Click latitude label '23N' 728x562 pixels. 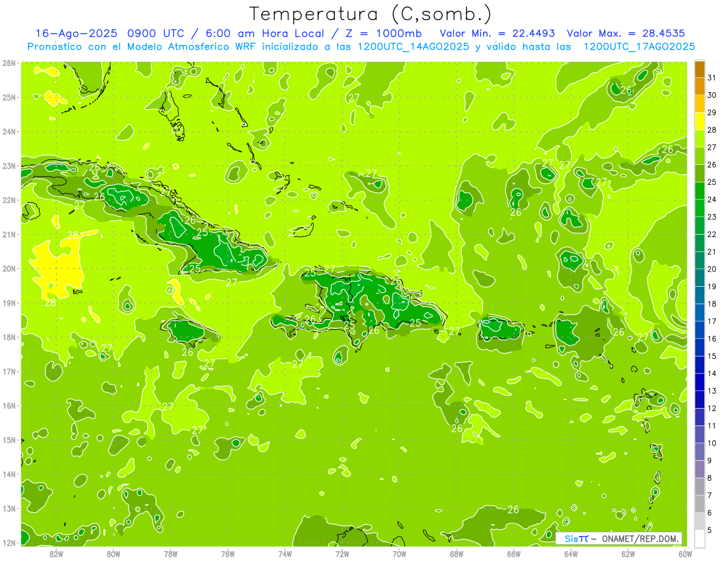coord(9,166)
